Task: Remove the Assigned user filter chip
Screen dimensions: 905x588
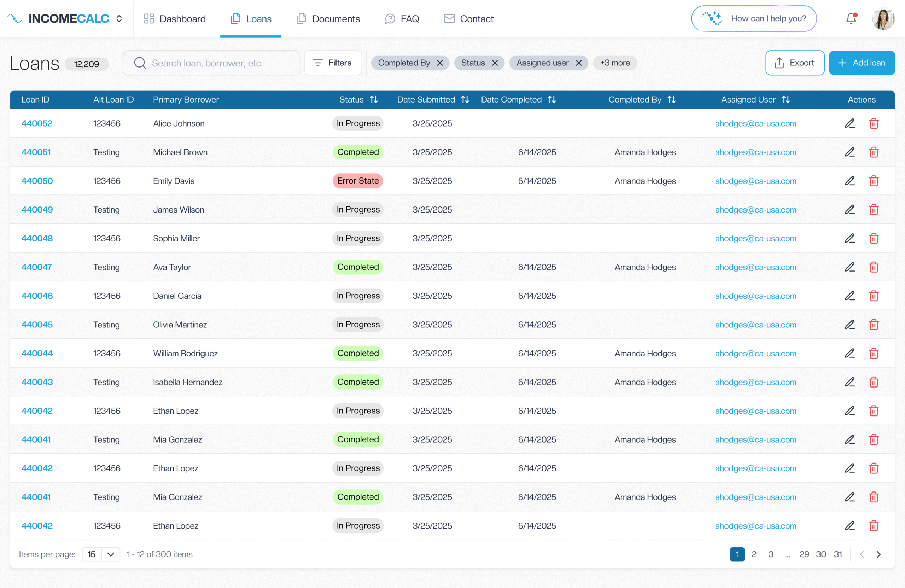Action: point(578,63)
